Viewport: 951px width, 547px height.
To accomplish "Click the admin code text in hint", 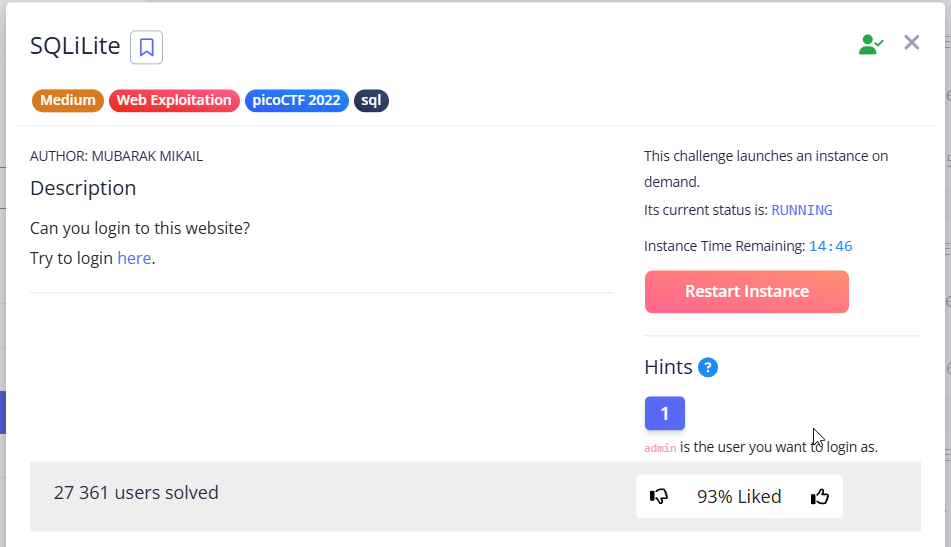I will (x=660, y=448).
